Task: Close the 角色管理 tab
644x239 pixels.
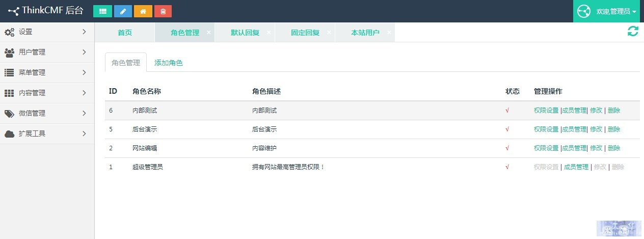Action: 209,32
